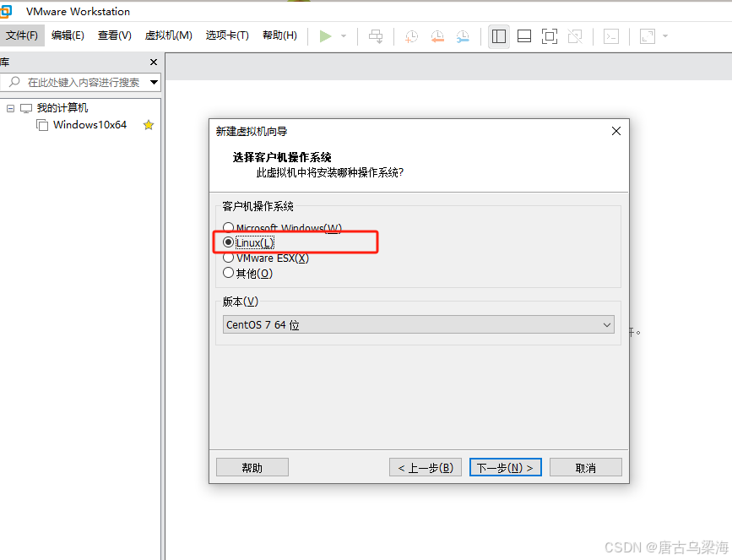Open the snapshot manager wrench icon
Image resolution: width=732 pixels, height=560 pixels.
coord(463,36)
